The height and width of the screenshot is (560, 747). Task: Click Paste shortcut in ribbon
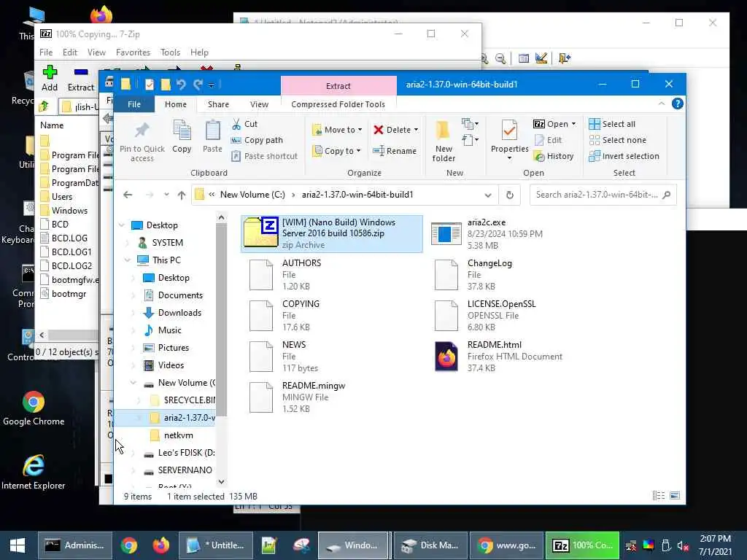coord(264,156)
